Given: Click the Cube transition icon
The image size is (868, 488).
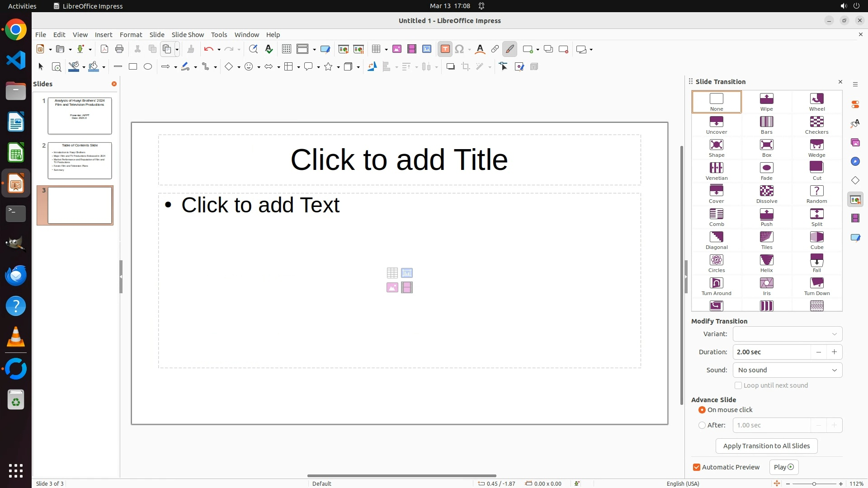Looking at the screenshot, I should coord(816,240).
